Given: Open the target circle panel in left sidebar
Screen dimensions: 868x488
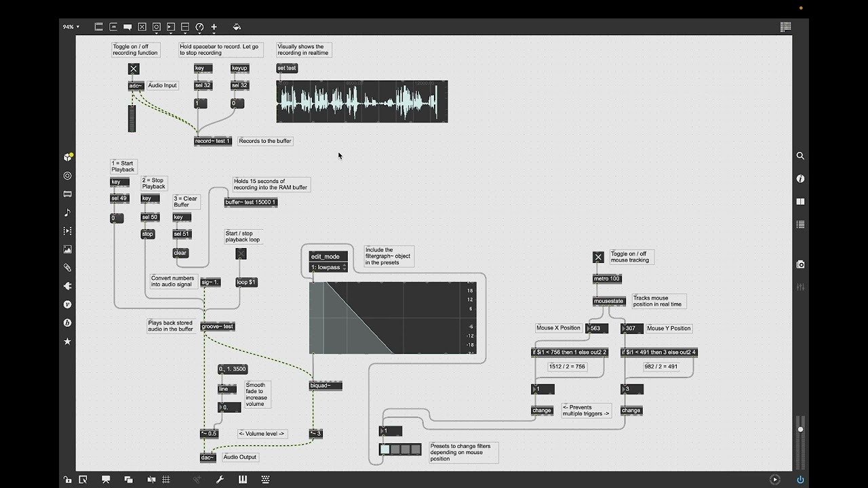Looking at the screenshot, I should pos(67,176).
